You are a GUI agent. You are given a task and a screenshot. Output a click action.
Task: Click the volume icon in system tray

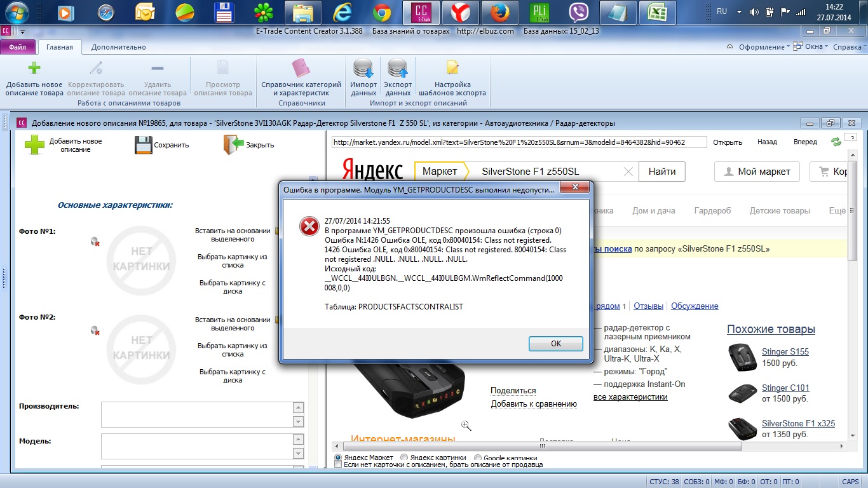(755, 12)
